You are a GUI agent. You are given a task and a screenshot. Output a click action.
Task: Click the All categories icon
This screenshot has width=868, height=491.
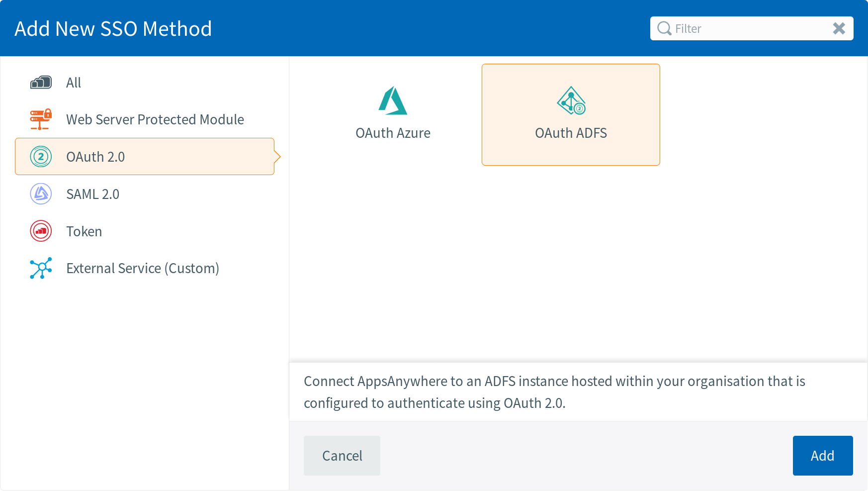41,82
